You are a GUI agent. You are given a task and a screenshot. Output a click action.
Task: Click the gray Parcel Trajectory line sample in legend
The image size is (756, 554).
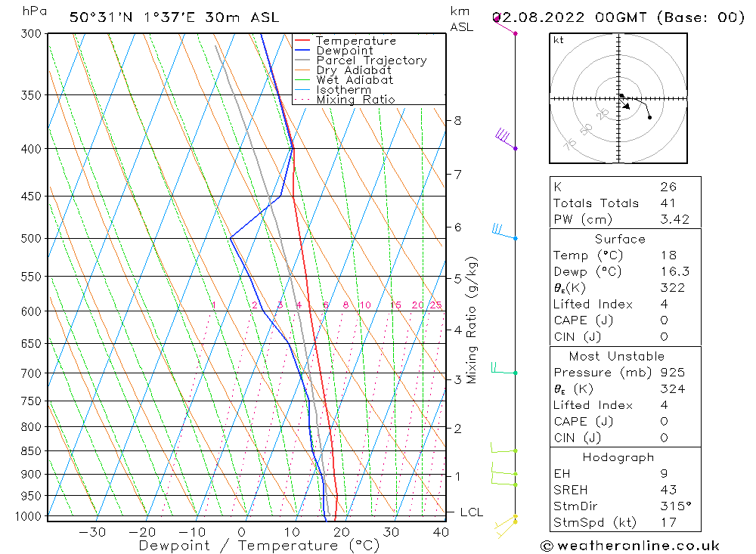point(302,60)
